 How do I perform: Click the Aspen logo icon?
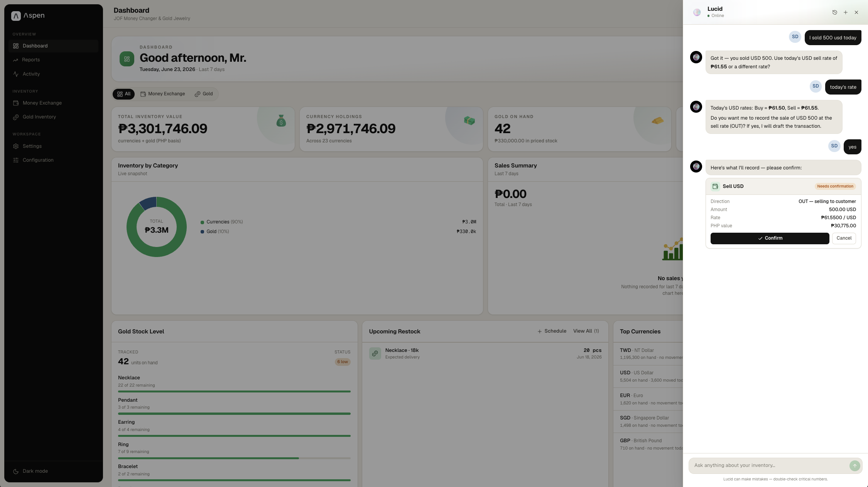pos(16,16)
